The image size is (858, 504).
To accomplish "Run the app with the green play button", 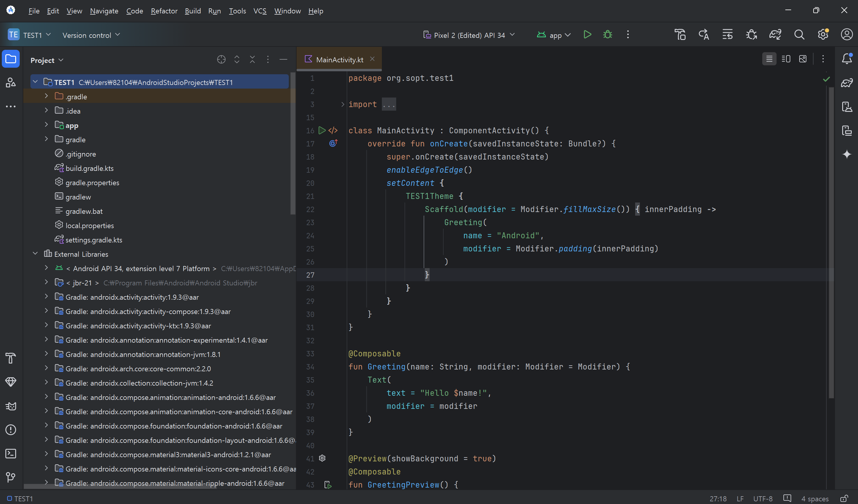I will click(x=587, y=35).
